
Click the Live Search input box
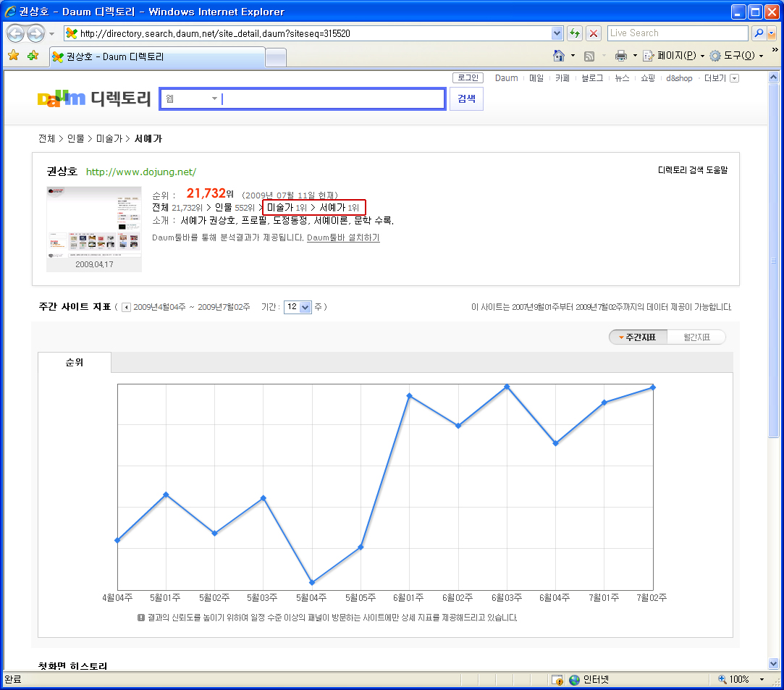tap(678, 33)
